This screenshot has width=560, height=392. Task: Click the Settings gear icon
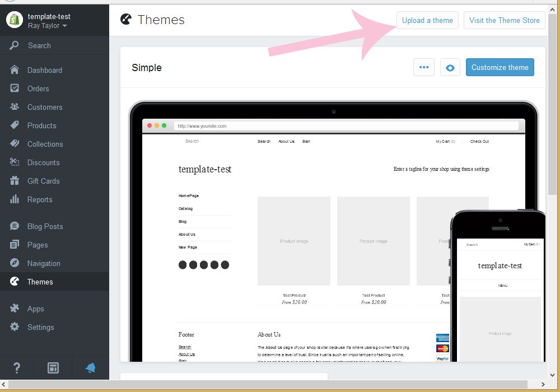15,326
